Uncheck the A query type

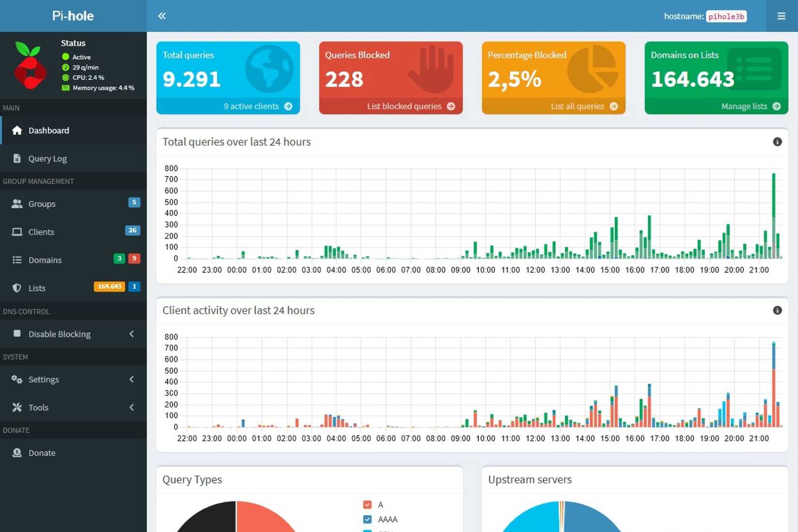click(367, 504)
